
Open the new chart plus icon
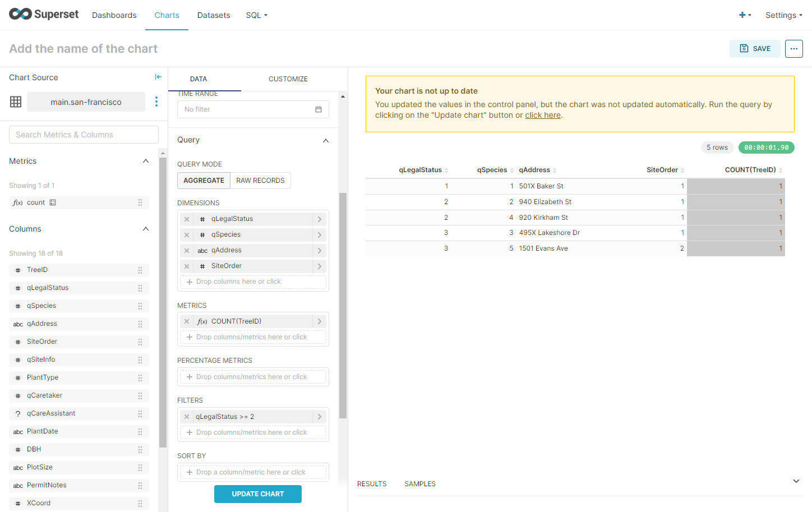click(742, 15)
